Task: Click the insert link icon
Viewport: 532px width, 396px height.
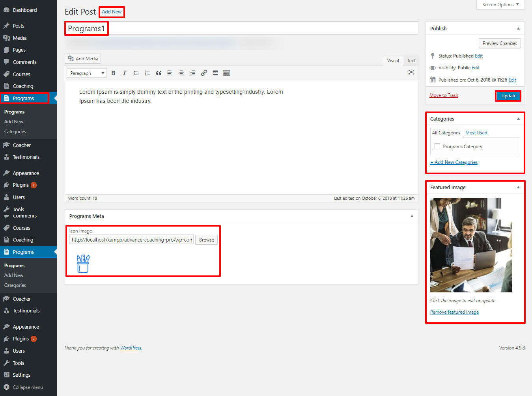Action: (x=204, y=73)
